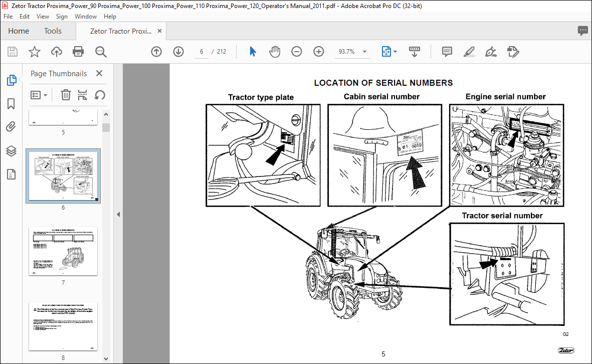The image size is (592, 364).
Task: Click the 93.7% zoom value field
Action: coord(346,52)
